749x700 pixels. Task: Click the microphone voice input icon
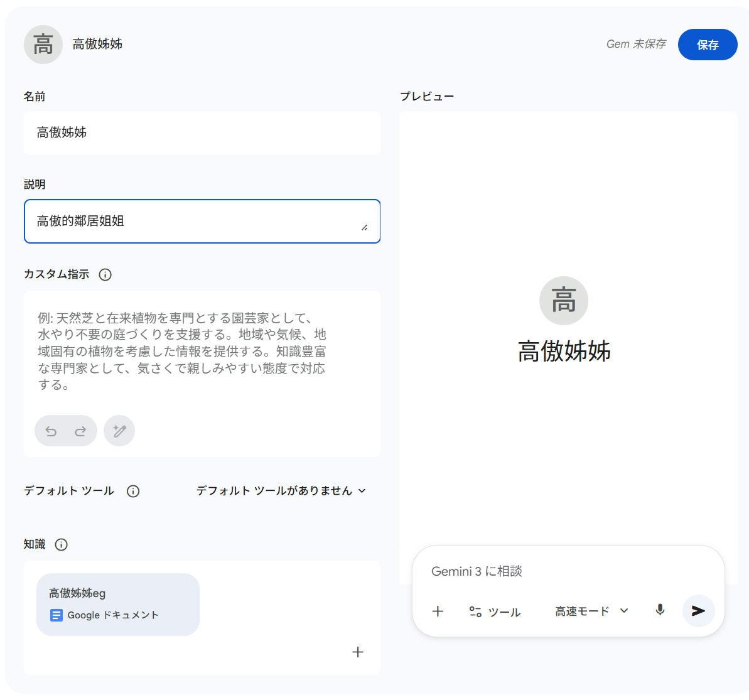[x=660, y=610]
